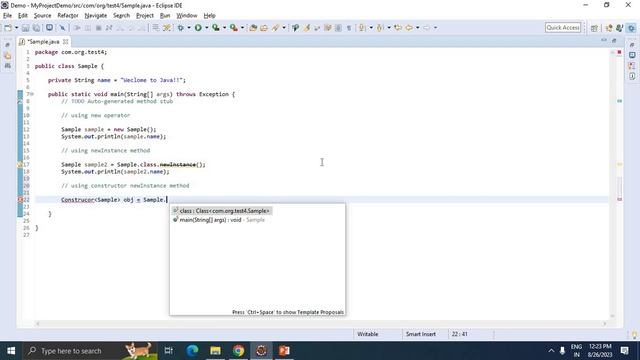Click the editor horizontal scrollbar
Screen dimensions: 640x360
[321, 324]
